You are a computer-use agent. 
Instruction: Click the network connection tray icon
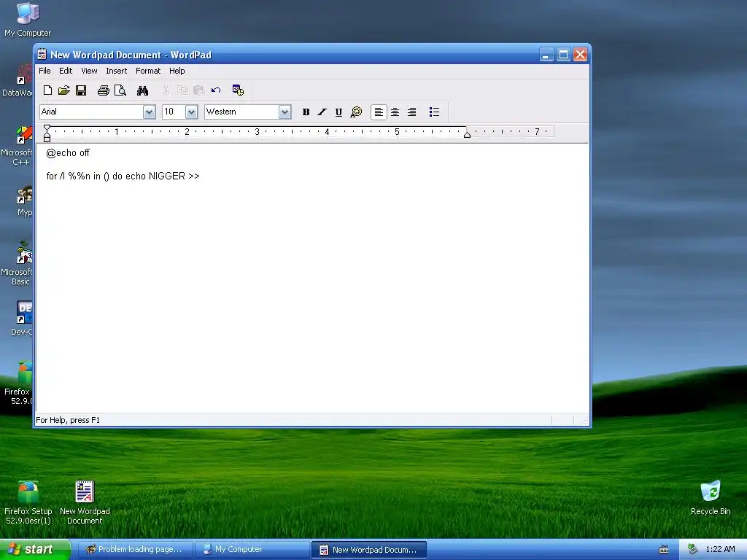(693, 550)
